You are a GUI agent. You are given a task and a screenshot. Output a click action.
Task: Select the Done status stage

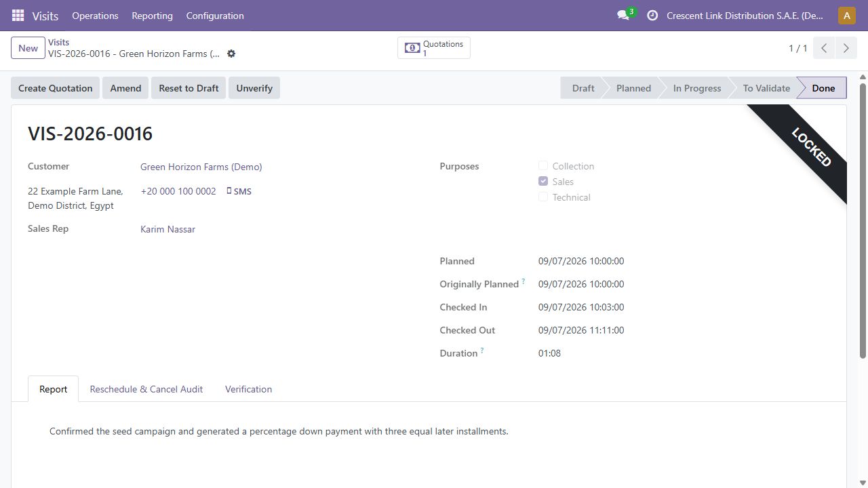coord(823,88)
